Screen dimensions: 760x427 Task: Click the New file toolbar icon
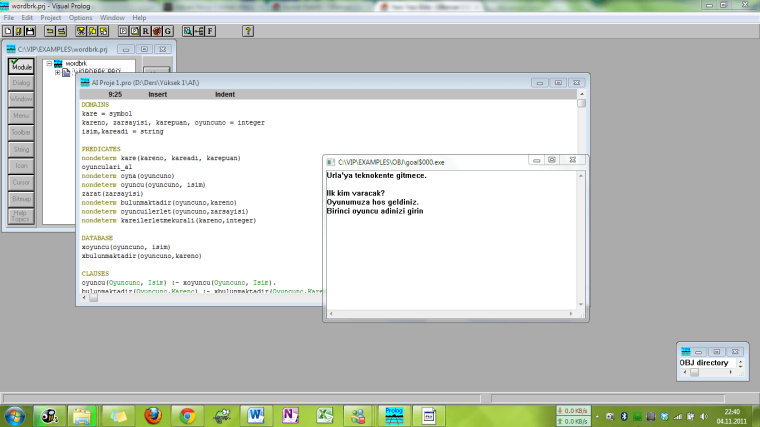click(7, 31)
